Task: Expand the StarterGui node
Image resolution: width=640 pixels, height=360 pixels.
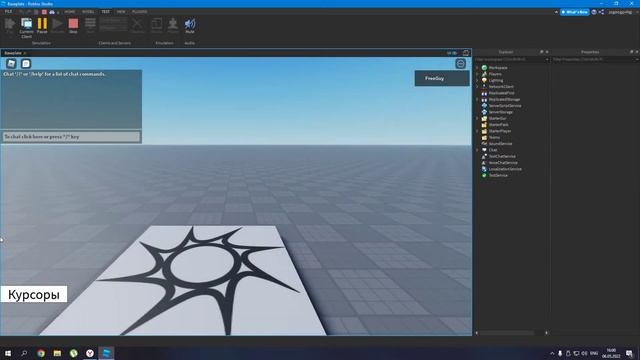Action: coord(477,118)
